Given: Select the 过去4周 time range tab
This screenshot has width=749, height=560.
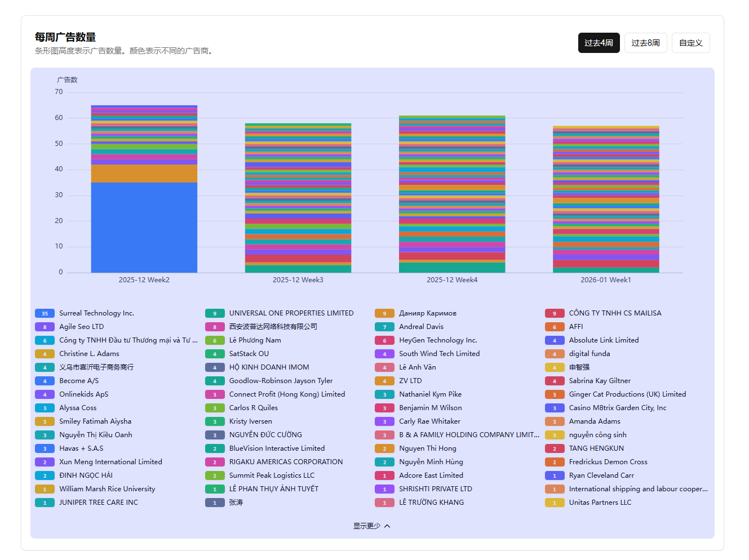Looking at the screenshot, I should (599, 43).
